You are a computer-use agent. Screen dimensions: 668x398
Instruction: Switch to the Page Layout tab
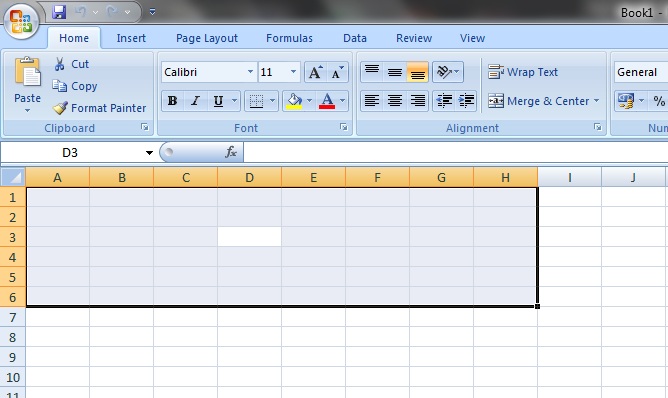pyautogui.click(x=207, y=38)
